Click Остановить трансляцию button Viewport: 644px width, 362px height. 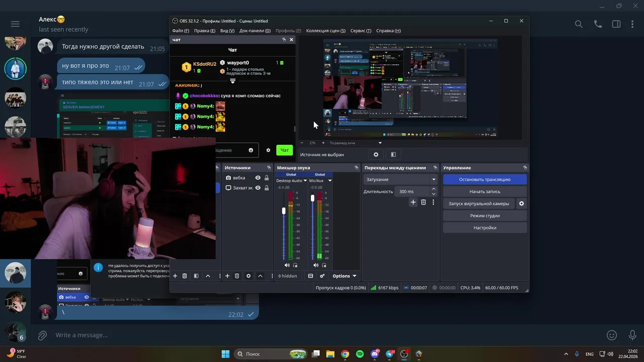click(x=485, y=179)
